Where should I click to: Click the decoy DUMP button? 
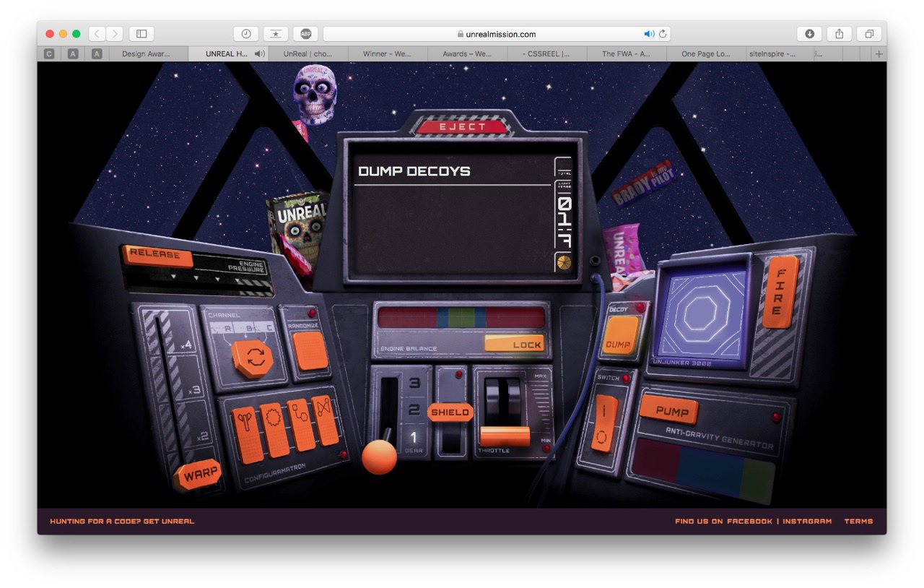click(619, 337)
